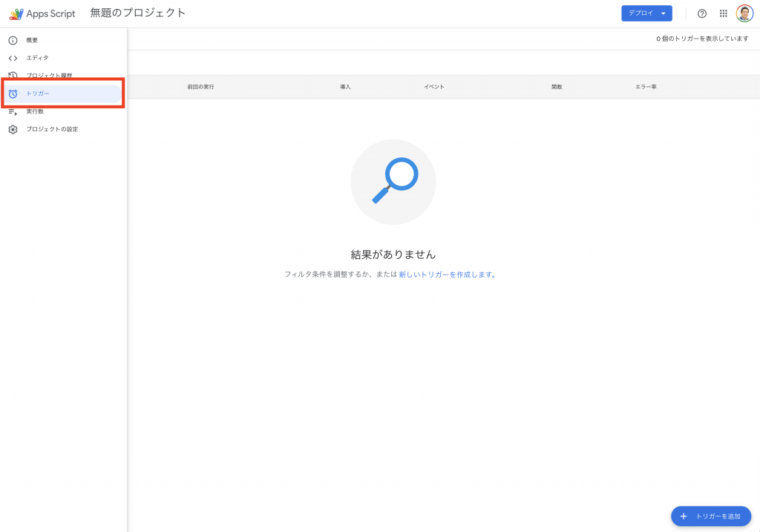Select the Triggers alarm clock icon
Screen dimensions: 760x532
point(13,93)
